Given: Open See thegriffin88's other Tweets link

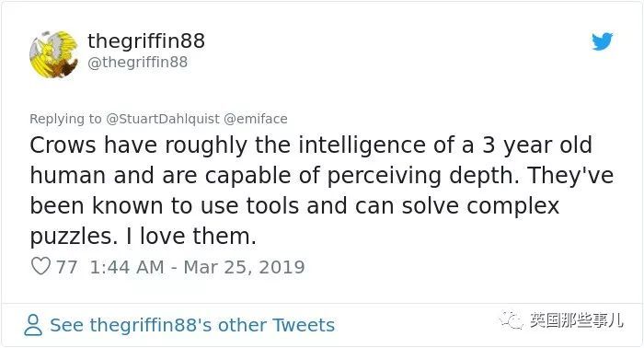Looking at the screenshot, I should pyautogui.click(x=192, y=325).
